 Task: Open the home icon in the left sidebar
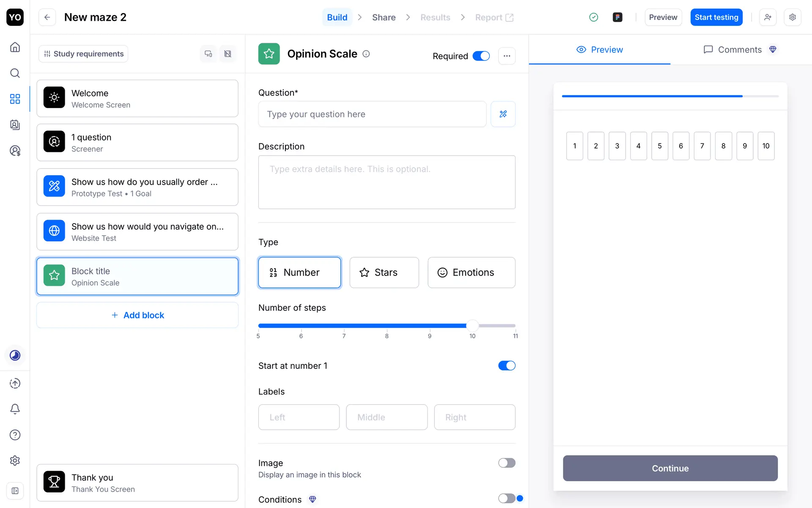tap(15, 47)
